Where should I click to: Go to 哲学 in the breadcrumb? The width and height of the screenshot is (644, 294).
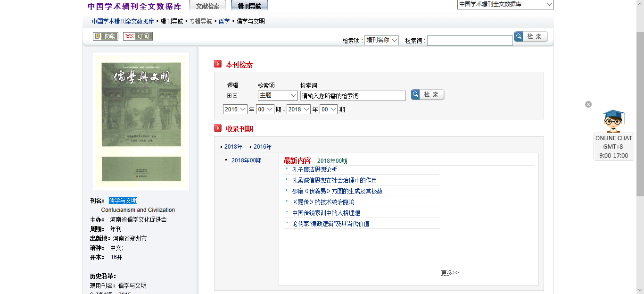point(224,21)
